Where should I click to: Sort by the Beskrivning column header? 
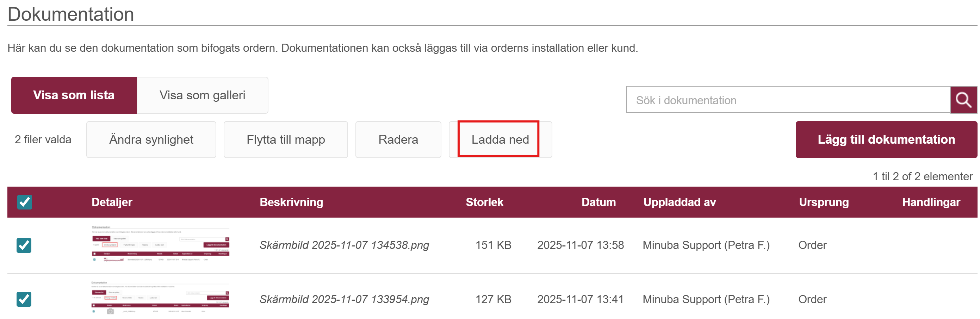click(x=291, y=202)
